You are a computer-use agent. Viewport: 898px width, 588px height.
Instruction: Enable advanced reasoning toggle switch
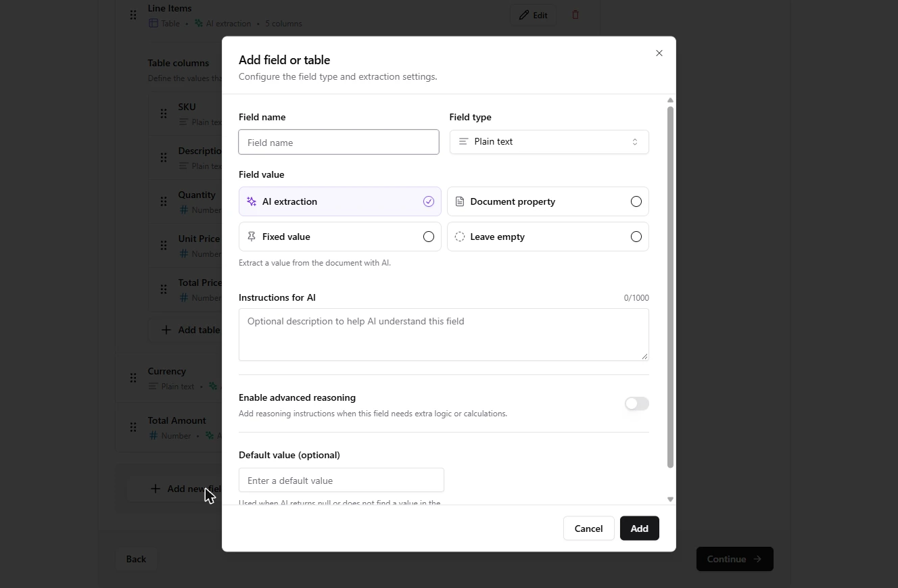(637, 403)
